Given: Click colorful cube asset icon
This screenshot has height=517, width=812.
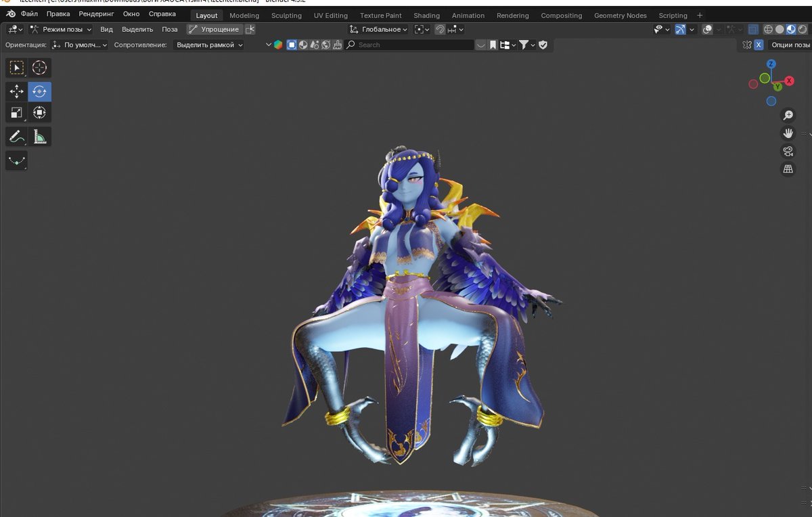Looking at the screenshot, I should pyautogui.click(x=278, y=45).
